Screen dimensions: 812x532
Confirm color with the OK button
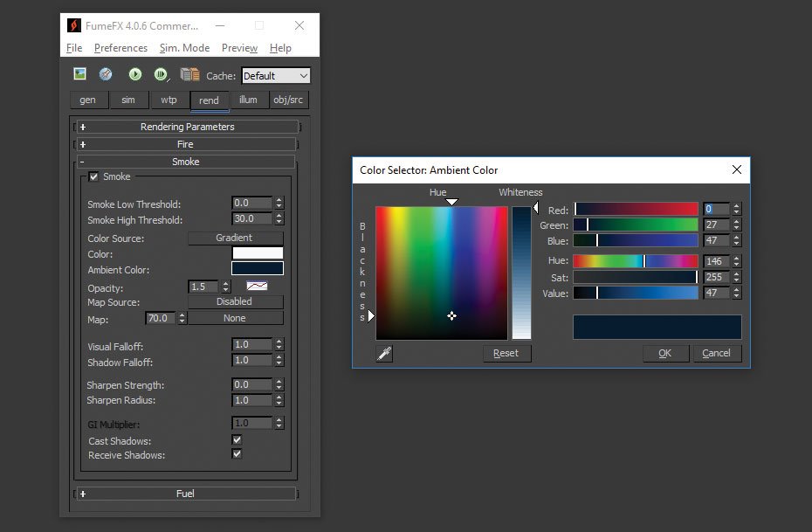pyautogui.click(x=665, y=353)
